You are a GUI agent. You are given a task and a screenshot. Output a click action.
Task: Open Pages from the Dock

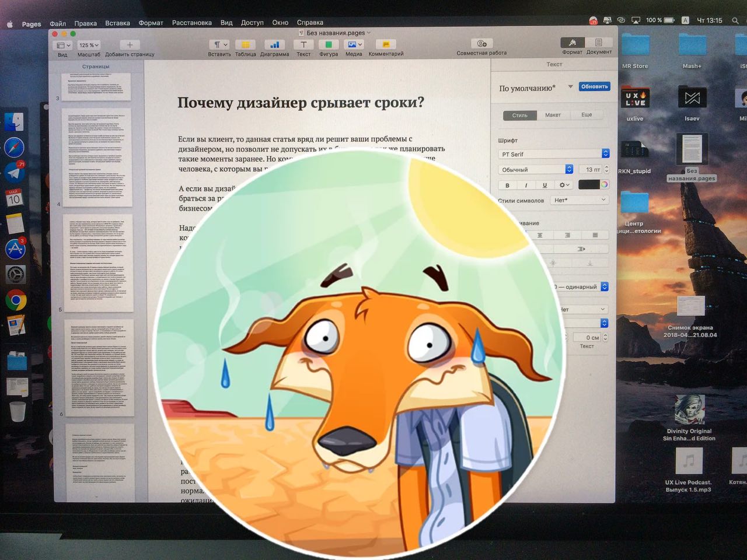(16, 325)
